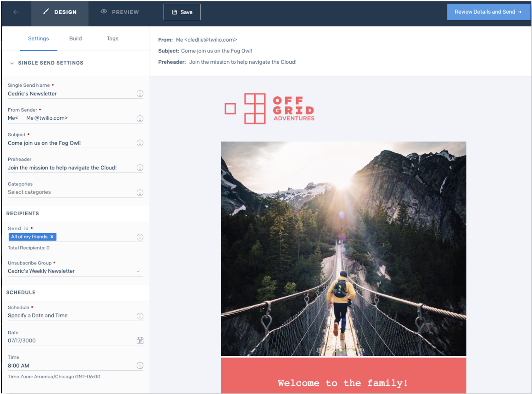Click the info icon next to Send To
This screenshot has width=532, height=394.
[x=140, y=237]
